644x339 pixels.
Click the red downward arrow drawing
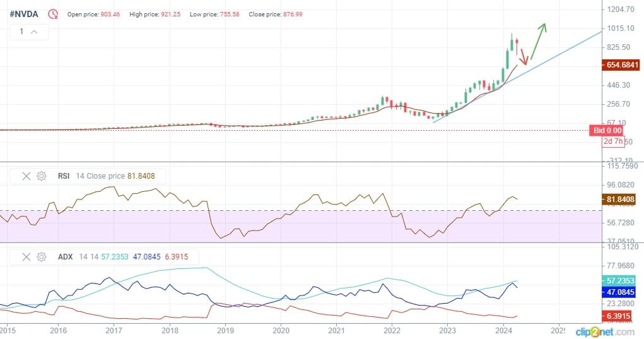[x=522, y=56]
